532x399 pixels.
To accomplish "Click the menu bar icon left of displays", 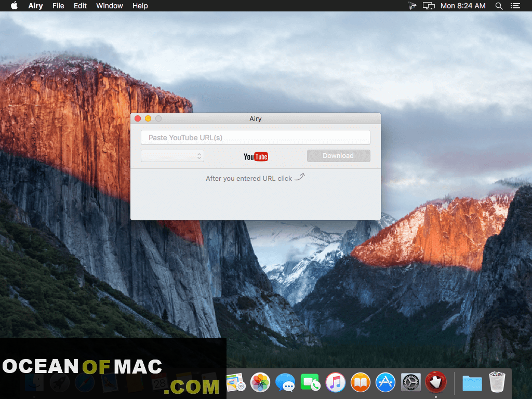I will coord(412,6).
